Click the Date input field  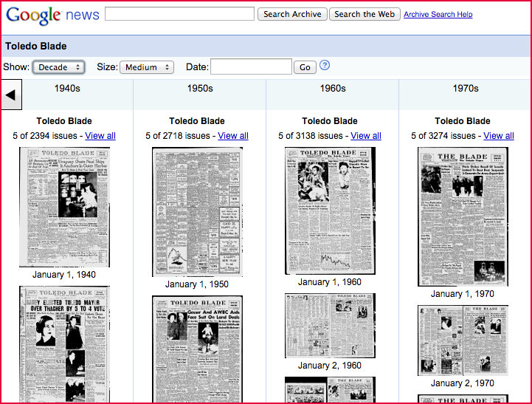[251, 66]
